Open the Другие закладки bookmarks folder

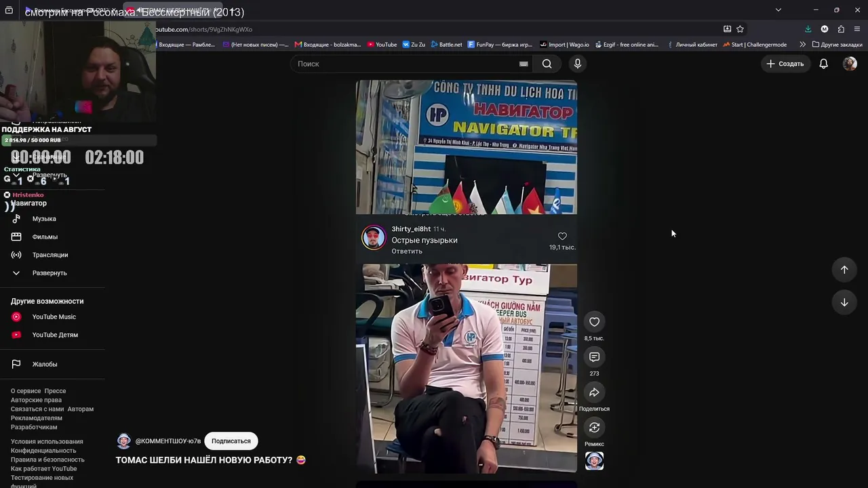[837, 45]
